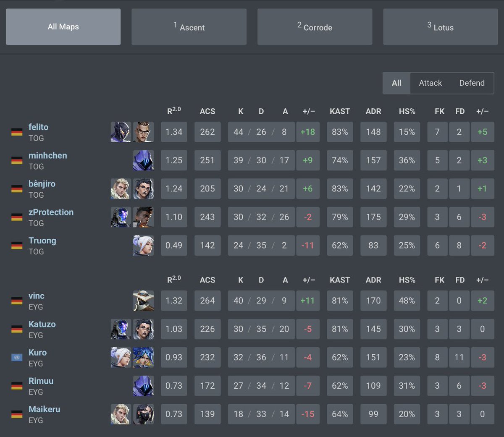504x437 pixels.
Task: Open the All Maps tab
Action: 63,27
